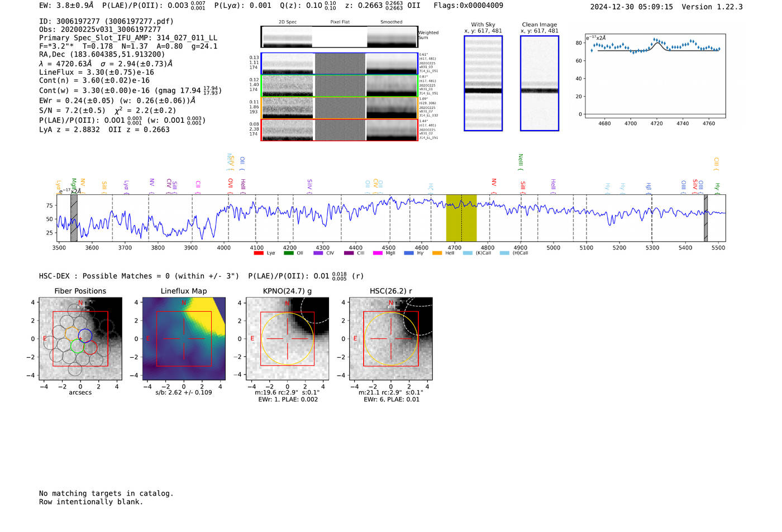Click the 'Primary Spec_Slot_IFU_AMP: 314_027_011_LL' line

click(x=128, y=38)
